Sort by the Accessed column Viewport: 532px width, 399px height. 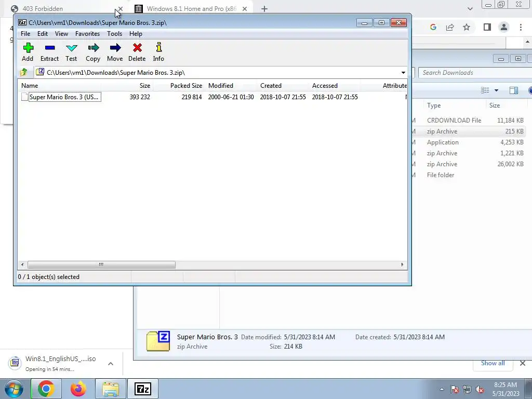click(335, 86)
